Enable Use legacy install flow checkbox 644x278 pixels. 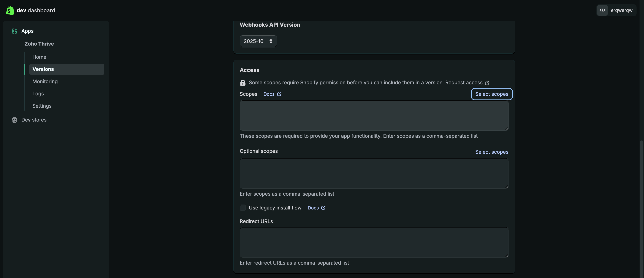tap(243, 208)
